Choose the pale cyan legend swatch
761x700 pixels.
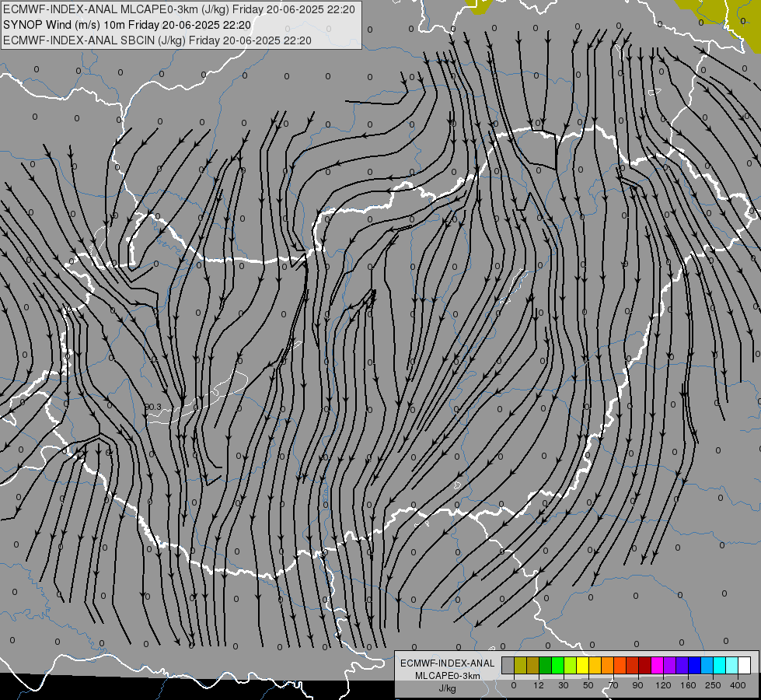[732, 665]
